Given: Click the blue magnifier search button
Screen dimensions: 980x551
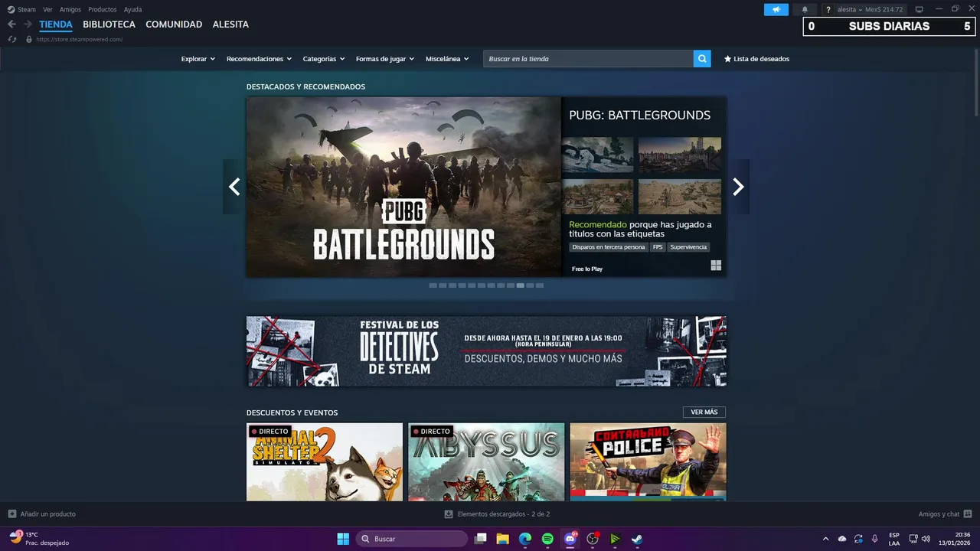Looking at the screenshot, I should tap(702, 59).
